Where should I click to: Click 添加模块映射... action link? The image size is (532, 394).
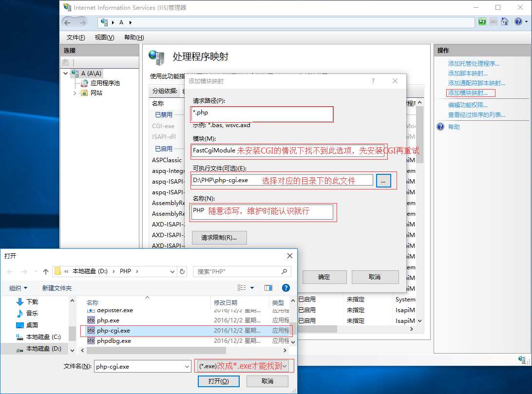click(468, 93)
